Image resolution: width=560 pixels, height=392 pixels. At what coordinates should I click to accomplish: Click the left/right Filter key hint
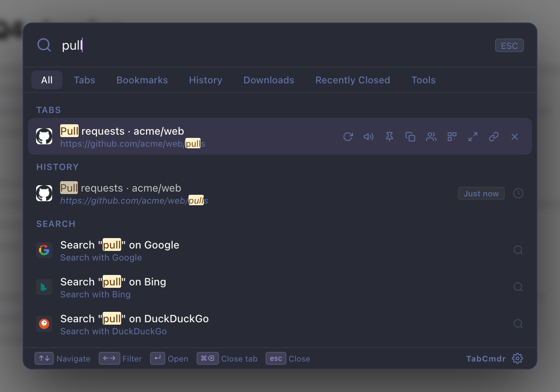(x=109, y=358)
